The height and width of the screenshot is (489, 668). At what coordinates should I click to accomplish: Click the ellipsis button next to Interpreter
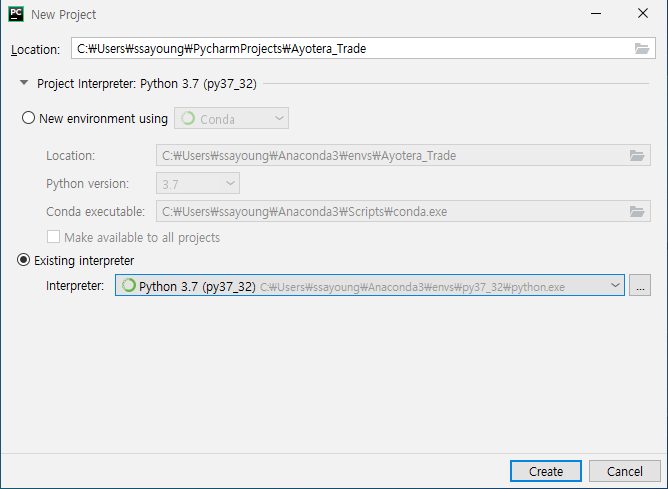click(x=640, y=285)
